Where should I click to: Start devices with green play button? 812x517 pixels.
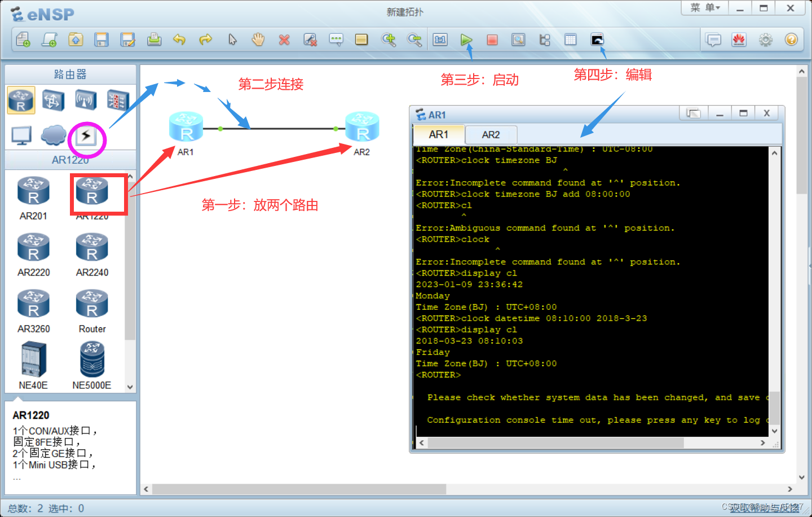466,40
